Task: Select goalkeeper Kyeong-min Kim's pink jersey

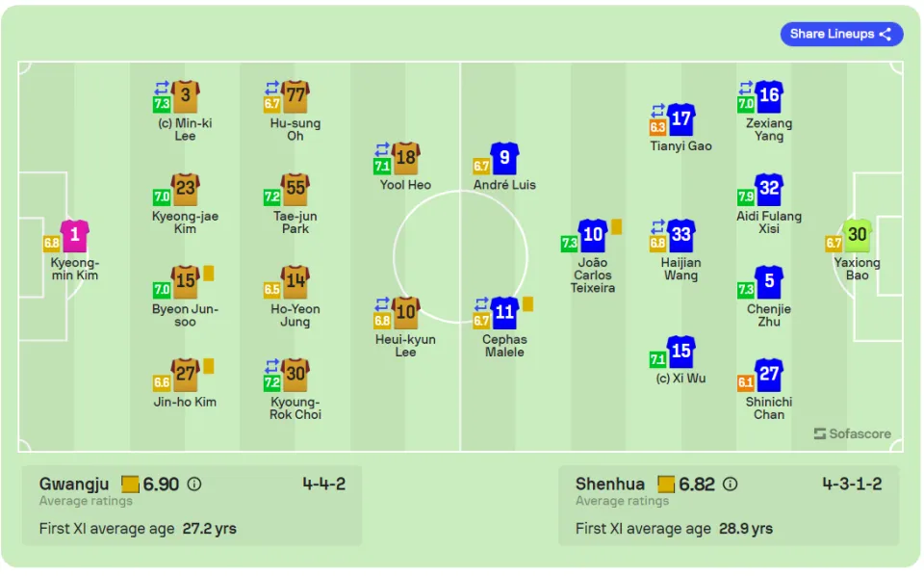Action: tap(75, 236)
